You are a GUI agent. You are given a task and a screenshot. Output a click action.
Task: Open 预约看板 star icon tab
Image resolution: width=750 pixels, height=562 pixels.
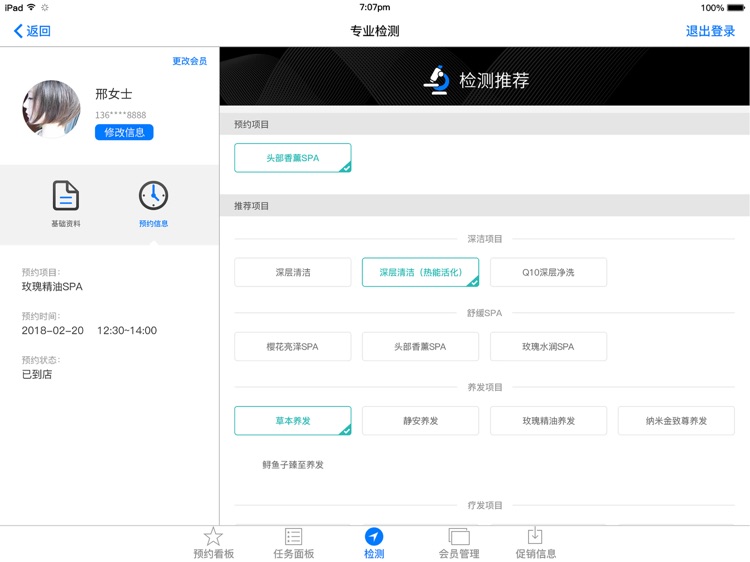click(213, 536)
